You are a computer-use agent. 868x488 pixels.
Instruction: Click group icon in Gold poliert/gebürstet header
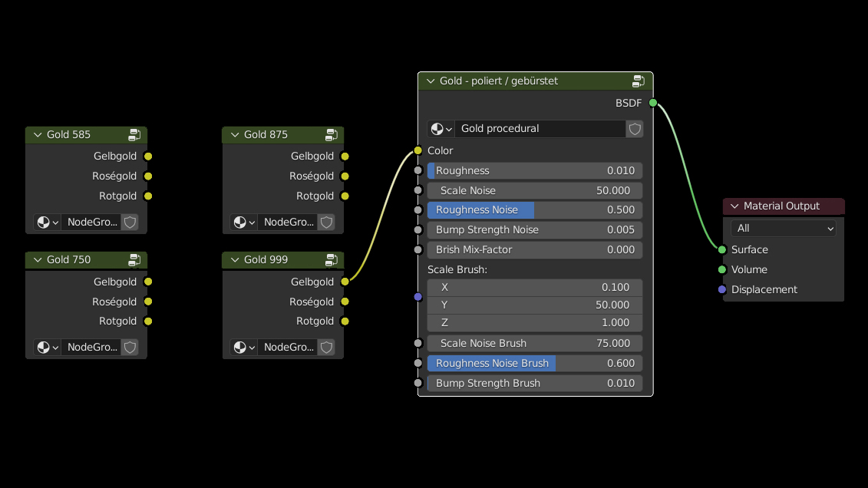[x=639, y=81]
